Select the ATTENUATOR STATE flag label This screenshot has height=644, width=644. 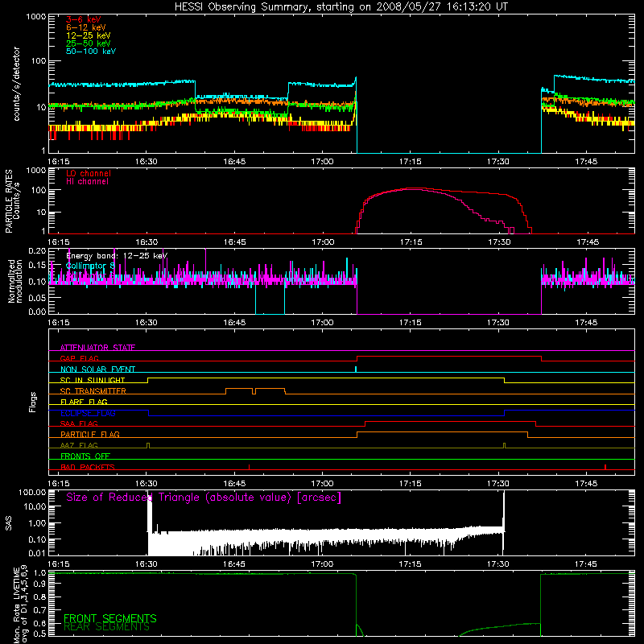point(97,348)
